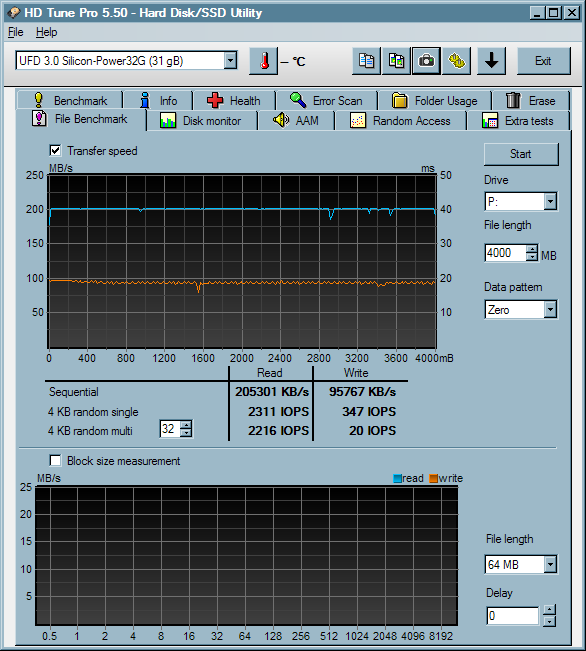Increase file length 4000 MB spinner
Screen dimensions: 586x651
click(x=532, y=249)
